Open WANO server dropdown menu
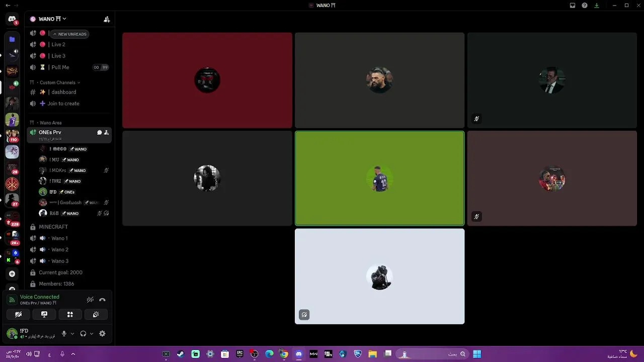644x362 pixels. [x=52, y=19]
